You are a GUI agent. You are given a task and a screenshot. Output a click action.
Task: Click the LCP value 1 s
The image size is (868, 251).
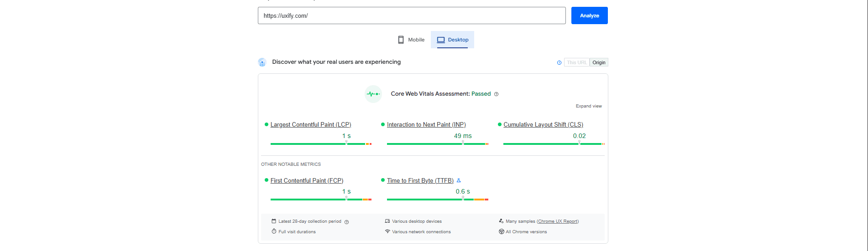(x=346, y=136)
